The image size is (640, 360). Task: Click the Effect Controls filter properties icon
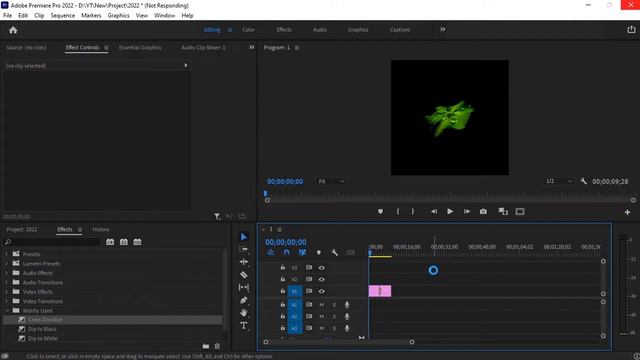pos(217,216)
